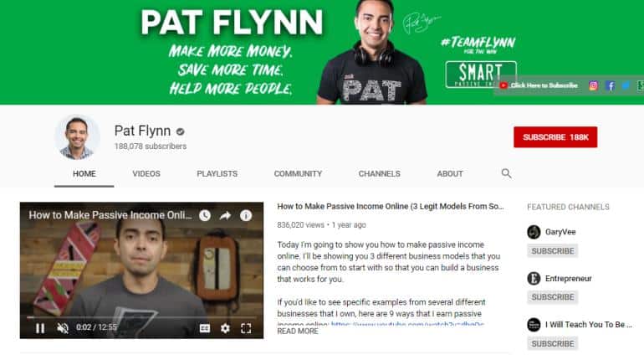Enter fullscreen on the video player
This screenshot has width=644, height=360.
(246, 328)
